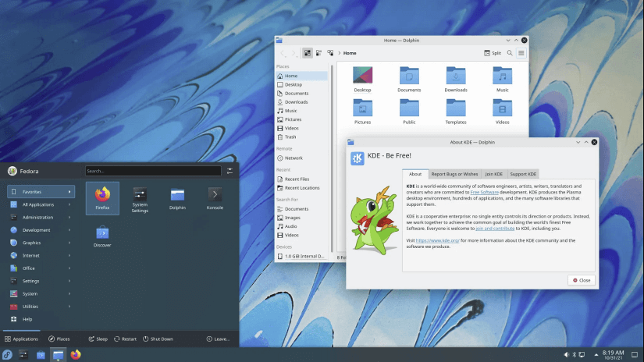Image resolution: width=644 pixels, height=362 pixels.
Task: Select Audio under Search For
Action: click(302, 226)
